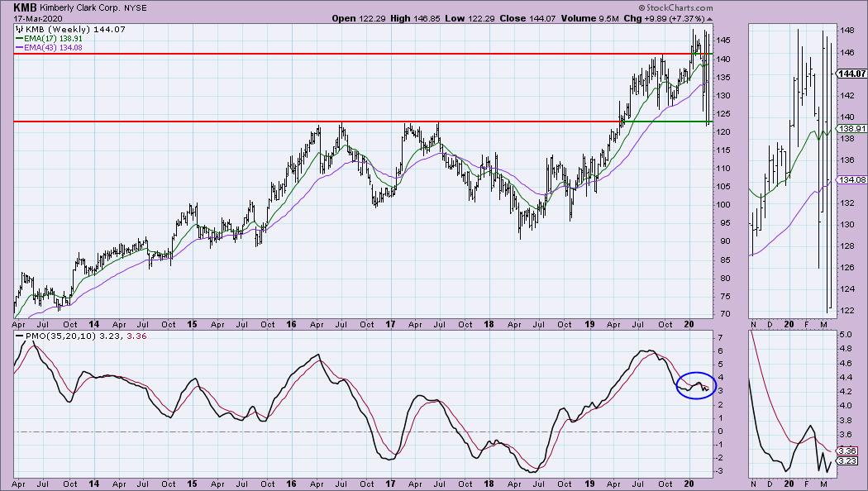Click the 138.91 EMA tag on right axis

(853, 128)
